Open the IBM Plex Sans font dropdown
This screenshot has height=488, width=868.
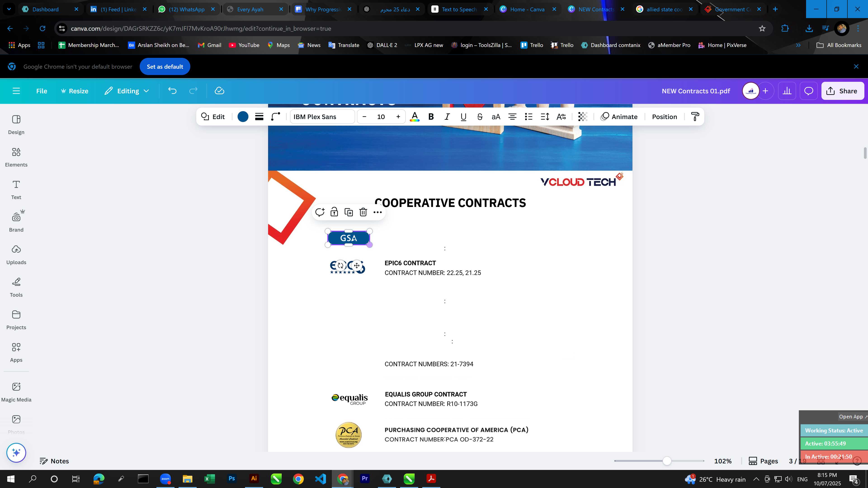tap(322, 117)
